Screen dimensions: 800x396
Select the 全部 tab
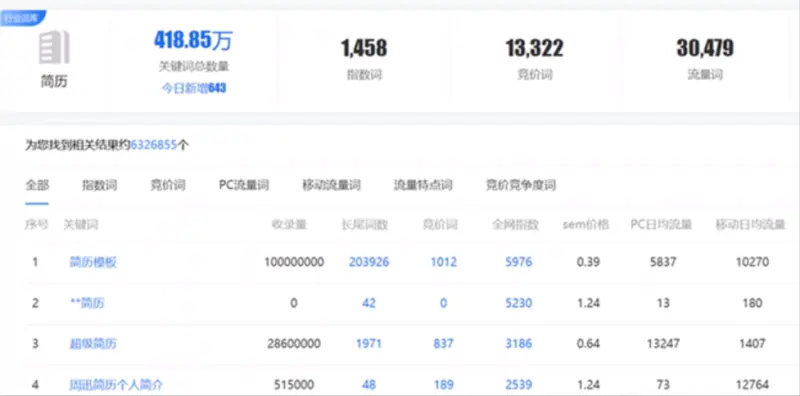pyautogui.click(x=37, y=185)
